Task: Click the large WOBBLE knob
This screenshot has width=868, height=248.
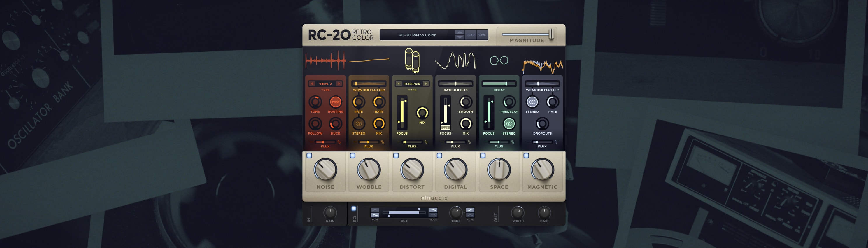Action: (x=369, y=170)
